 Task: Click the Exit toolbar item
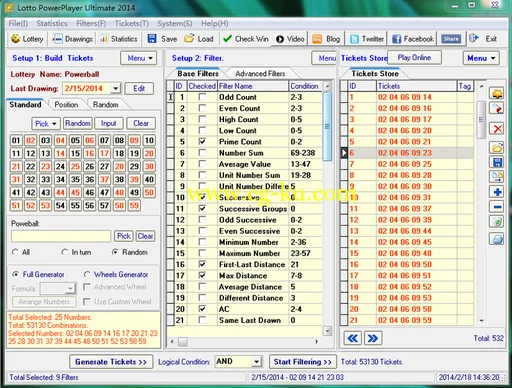[483, 39]
